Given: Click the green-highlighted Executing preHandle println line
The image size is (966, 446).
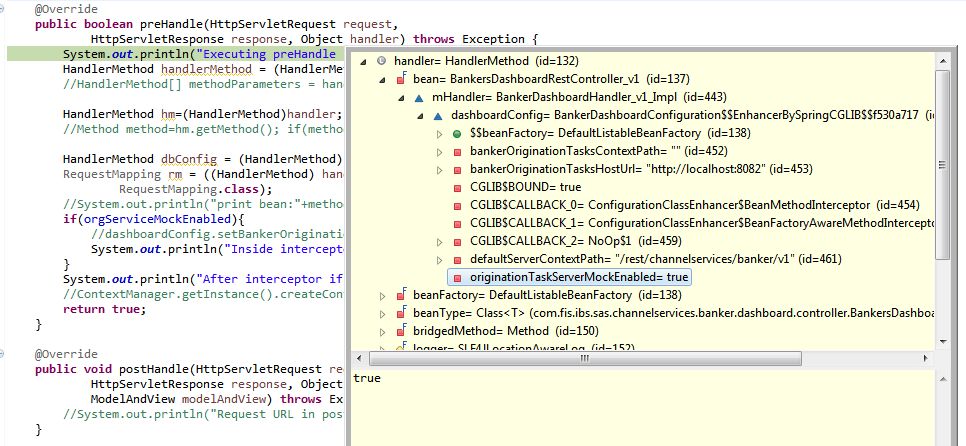Looking at the screenshot, I should click(176, 54).
